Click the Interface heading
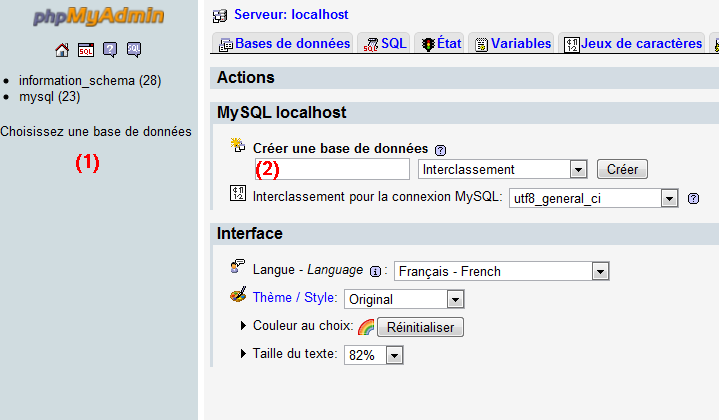The width and height of the screenshot is (719, 420). point(250,233)
